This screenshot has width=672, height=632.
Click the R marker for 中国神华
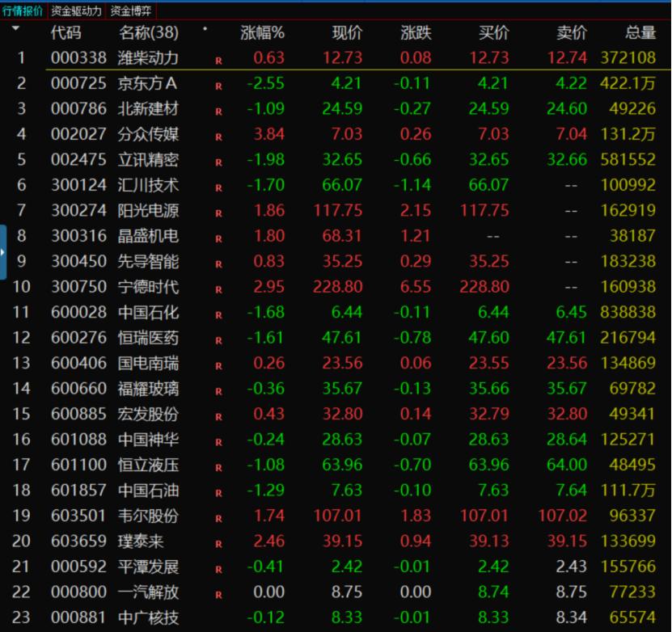218,442
